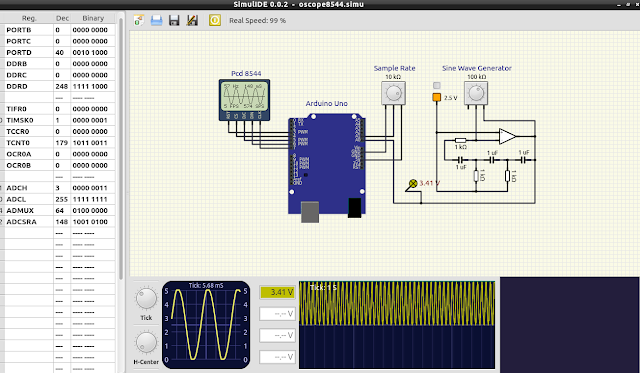
Task: Open a circuit with the folder icon
Action: click(156, 20)
